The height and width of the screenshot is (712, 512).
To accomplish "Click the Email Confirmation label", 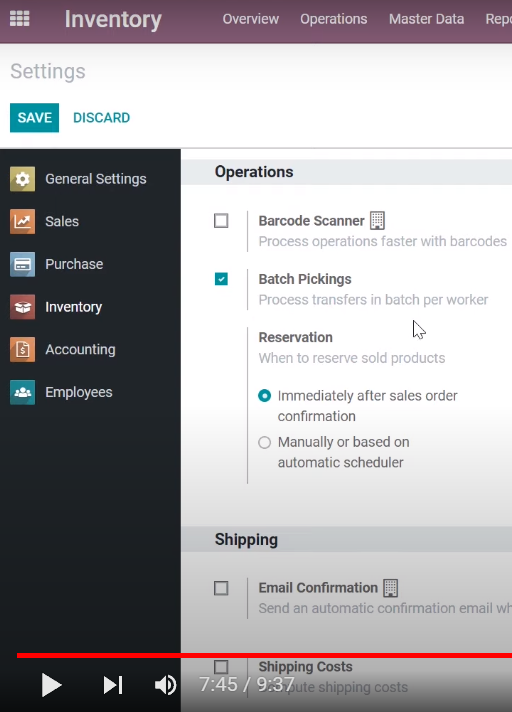I will pos(318,588).
